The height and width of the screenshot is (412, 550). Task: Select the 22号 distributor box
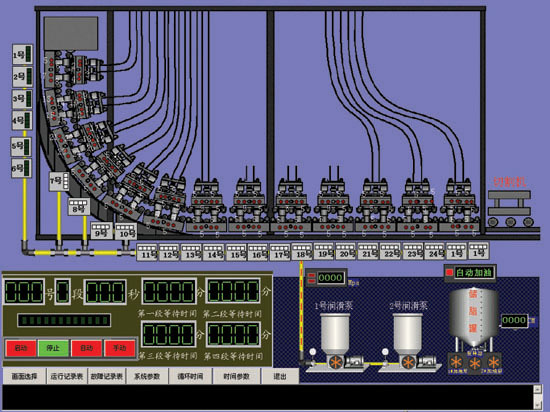[390, 251]
